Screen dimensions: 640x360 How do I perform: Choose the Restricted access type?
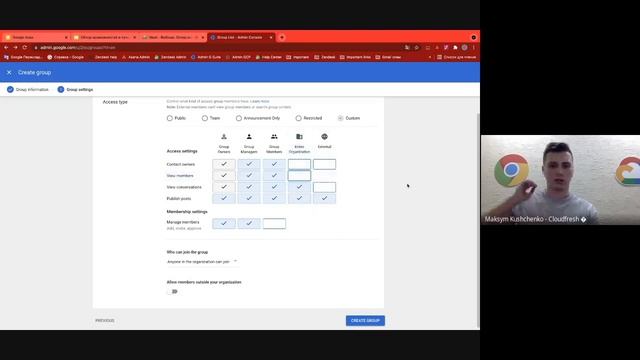298,118
